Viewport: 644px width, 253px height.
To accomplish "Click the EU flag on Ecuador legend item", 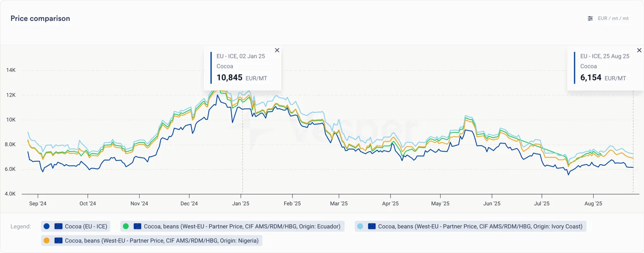I will pos(137,226).
